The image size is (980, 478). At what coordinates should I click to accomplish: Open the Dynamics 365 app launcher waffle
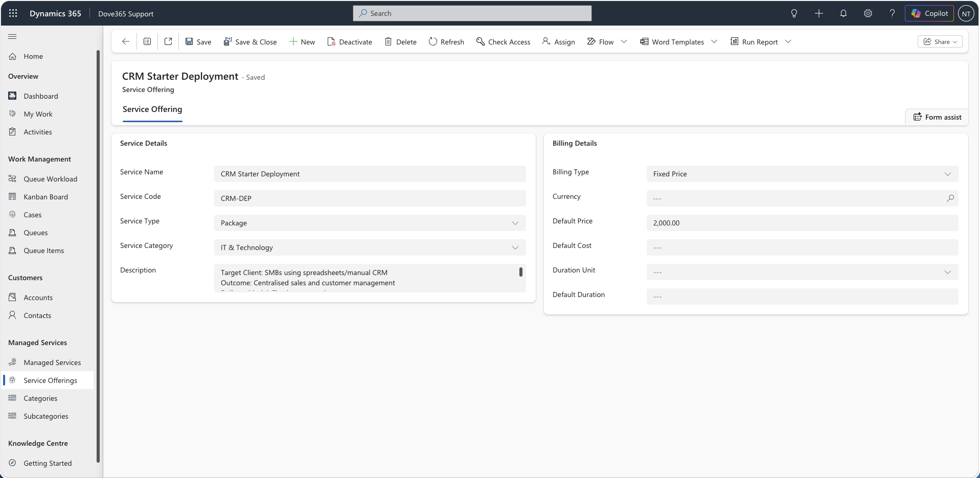[13, 13]
